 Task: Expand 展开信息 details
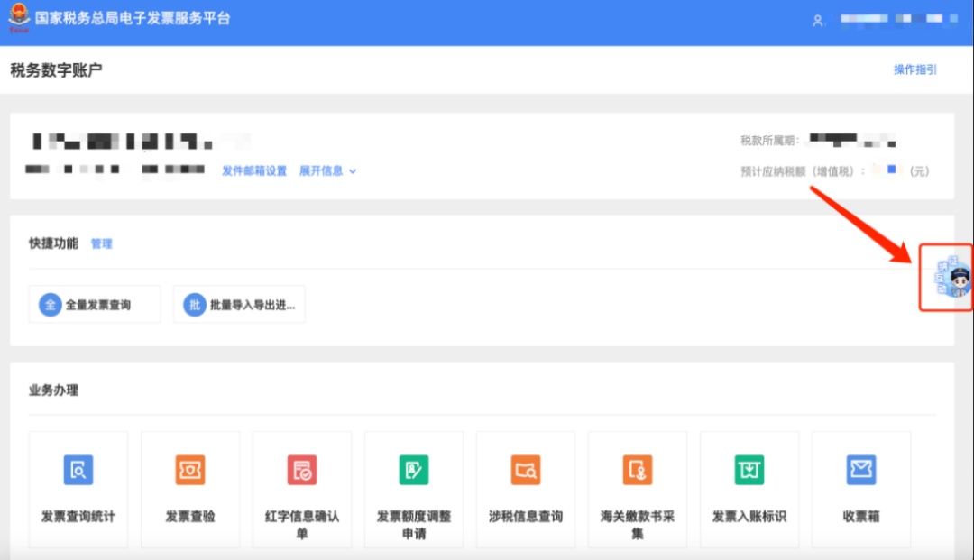(321, 170)
